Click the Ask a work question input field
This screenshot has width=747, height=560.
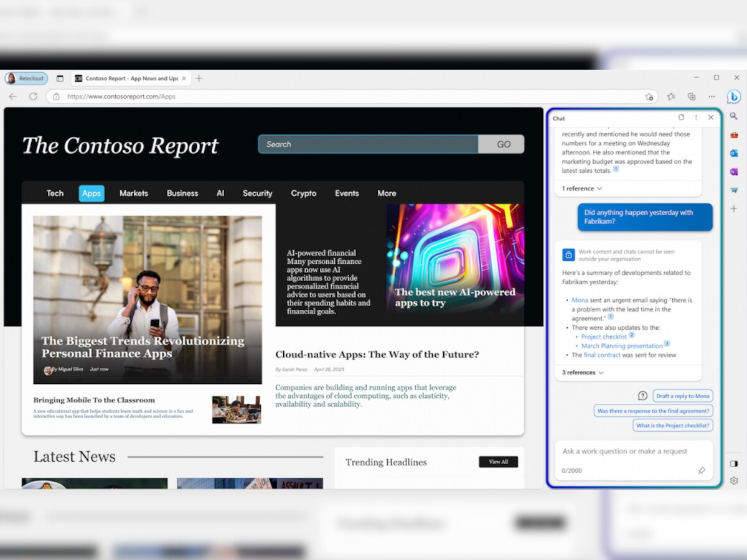click(625, 452)
